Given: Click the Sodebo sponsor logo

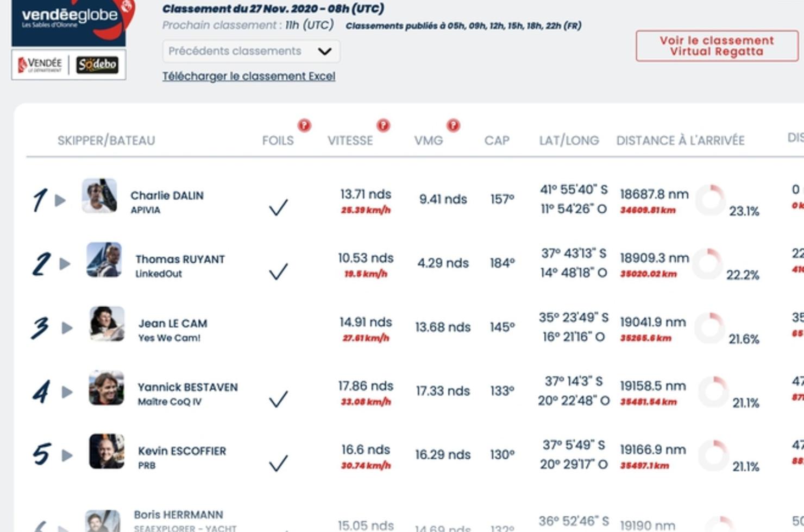Looking at the screenshot, I should tap(97, 65).
